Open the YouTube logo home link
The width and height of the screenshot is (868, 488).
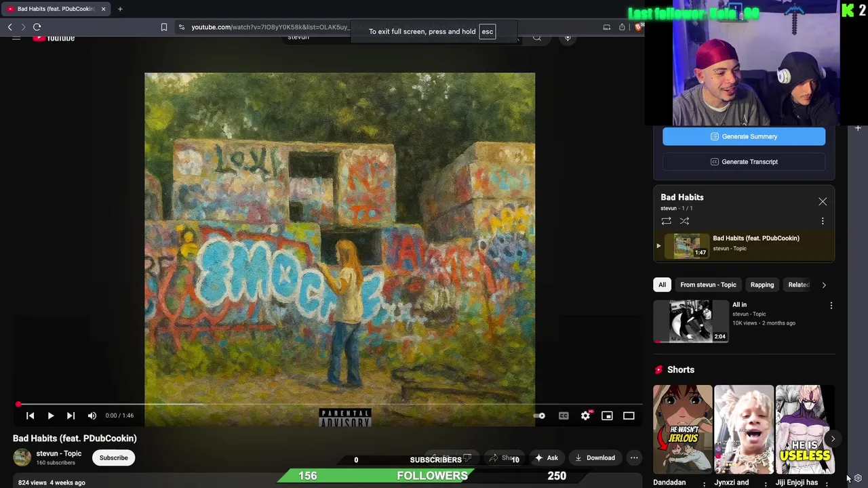click(x=54, y=39)
